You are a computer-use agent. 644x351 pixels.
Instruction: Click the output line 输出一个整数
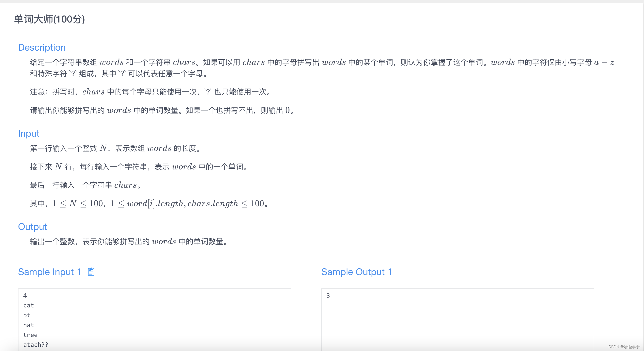pyautogui.click(x=129, y=242)
